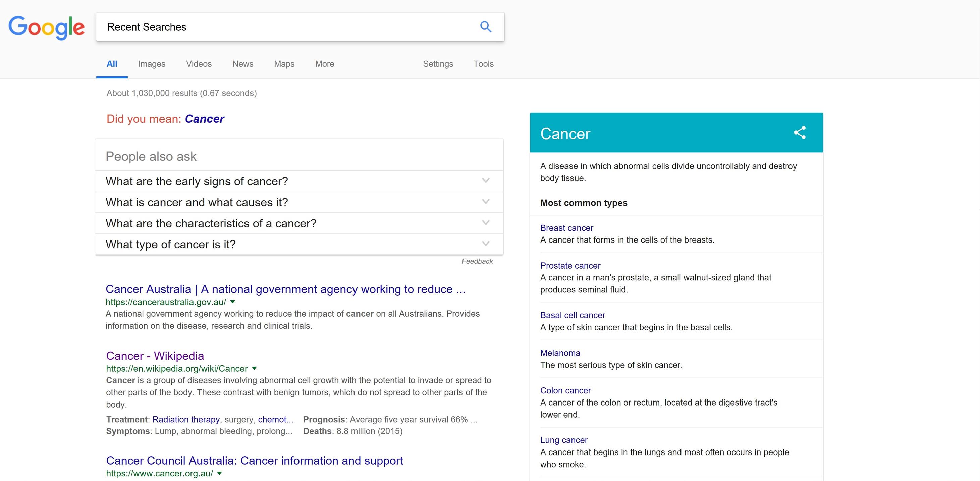Click the https://canceraustralia.gov.au/ URL text

(x=166, y=302)
